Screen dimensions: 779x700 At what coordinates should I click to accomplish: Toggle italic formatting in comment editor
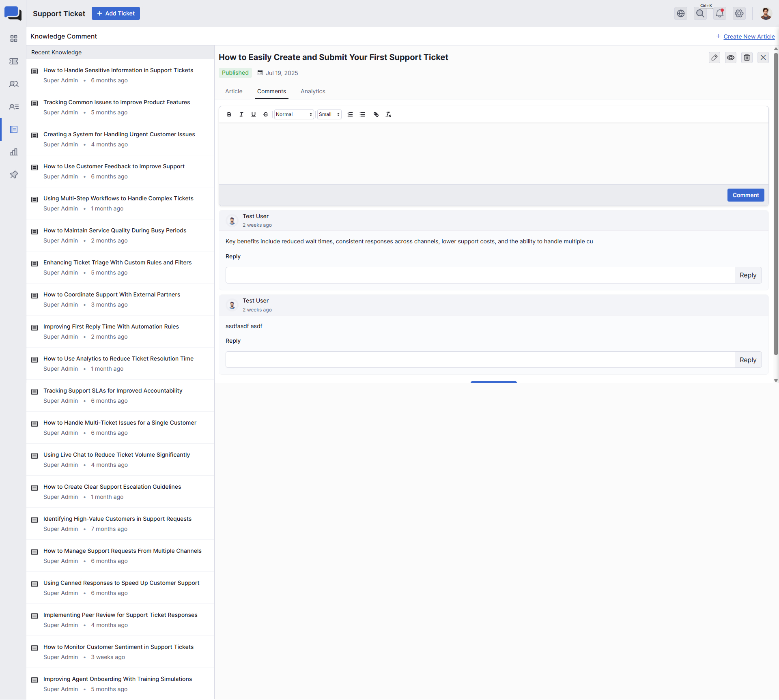point(241,114)
